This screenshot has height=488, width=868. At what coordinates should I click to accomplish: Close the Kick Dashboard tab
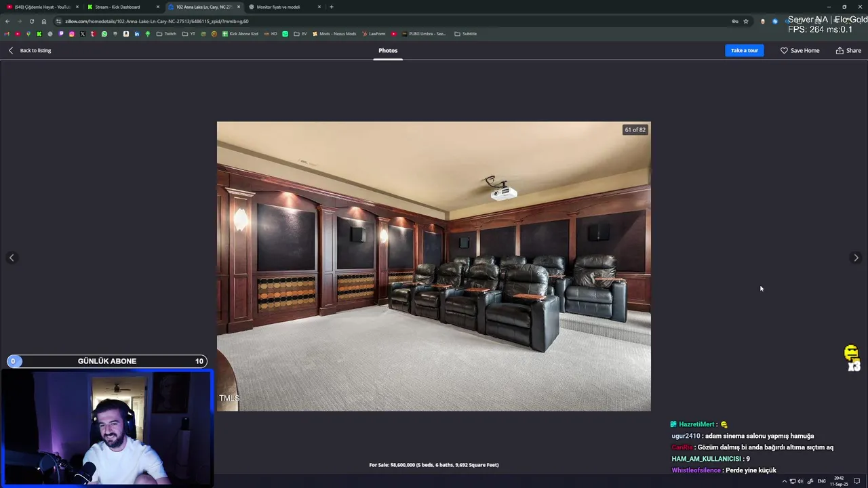[x=158, y=7]
